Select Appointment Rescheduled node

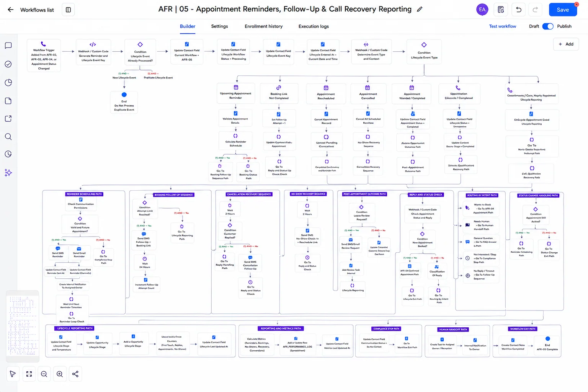click(x=326, y=93)
